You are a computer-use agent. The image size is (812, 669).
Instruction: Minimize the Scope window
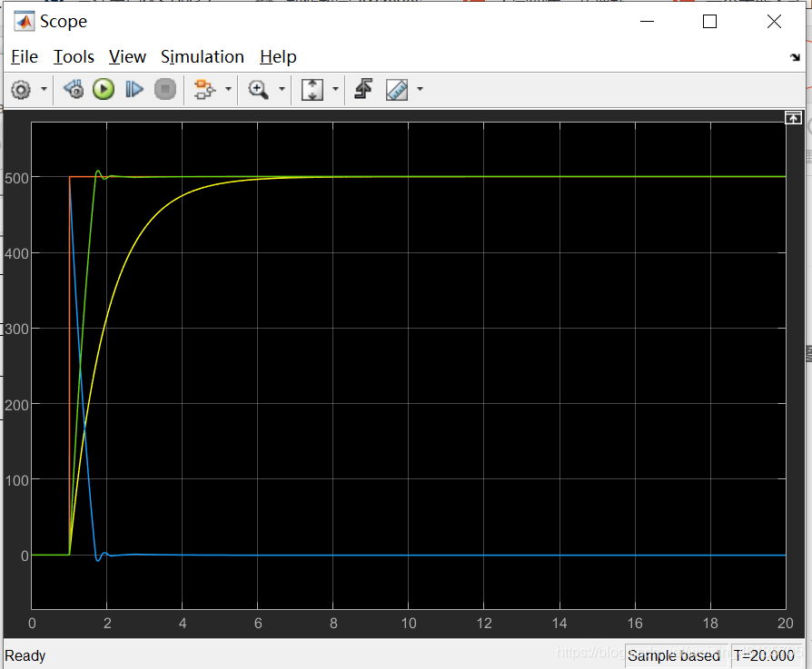pyautogui.click(x=648, y=21)
